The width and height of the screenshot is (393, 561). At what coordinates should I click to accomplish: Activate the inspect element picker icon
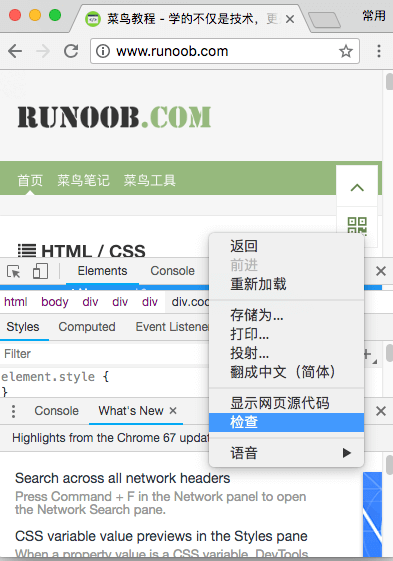click(x=14, y=271)
